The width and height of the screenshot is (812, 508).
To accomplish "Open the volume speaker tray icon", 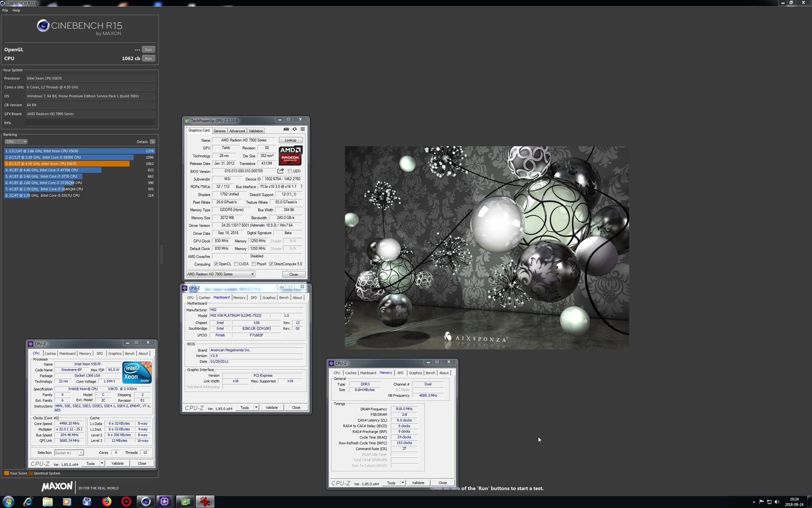I will coord(777,502).
